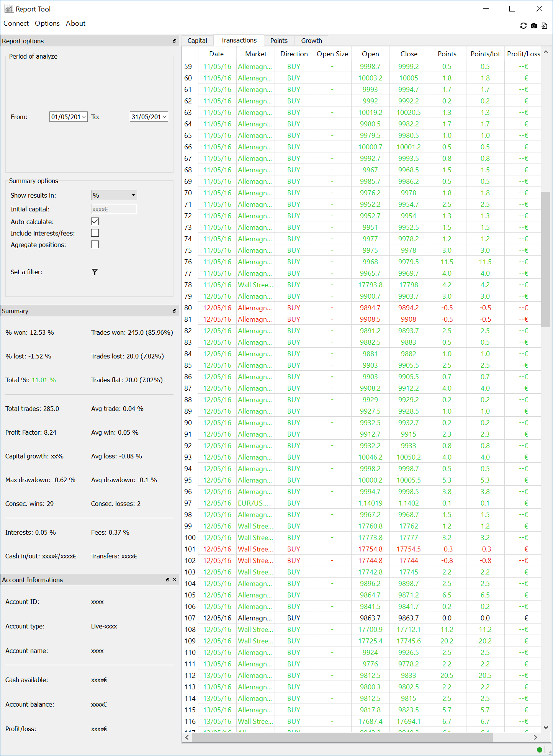Open the Growth tab
Viewport: 553px width, 756px height.
point(311,41)
